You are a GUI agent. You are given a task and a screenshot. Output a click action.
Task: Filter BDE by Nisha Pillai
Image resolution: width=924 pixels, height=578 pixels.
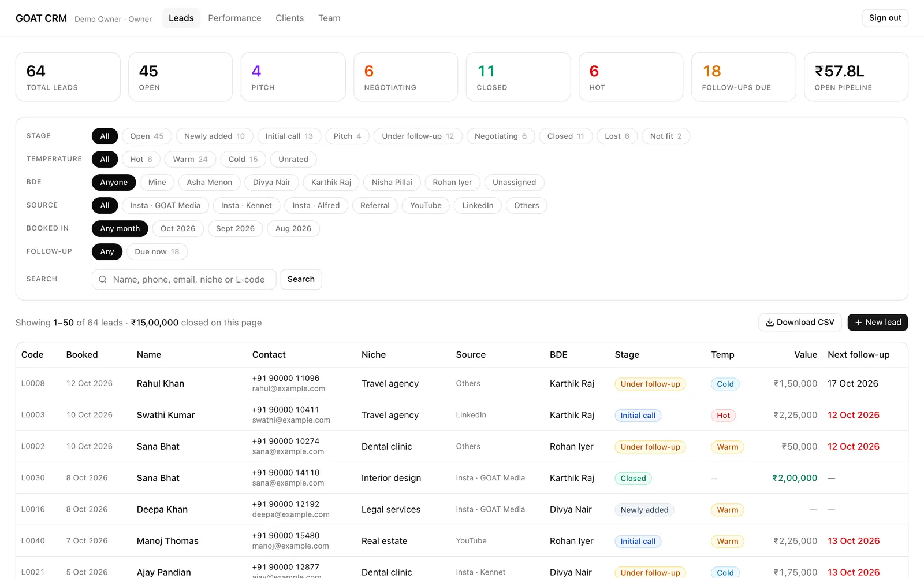[392, 183]
